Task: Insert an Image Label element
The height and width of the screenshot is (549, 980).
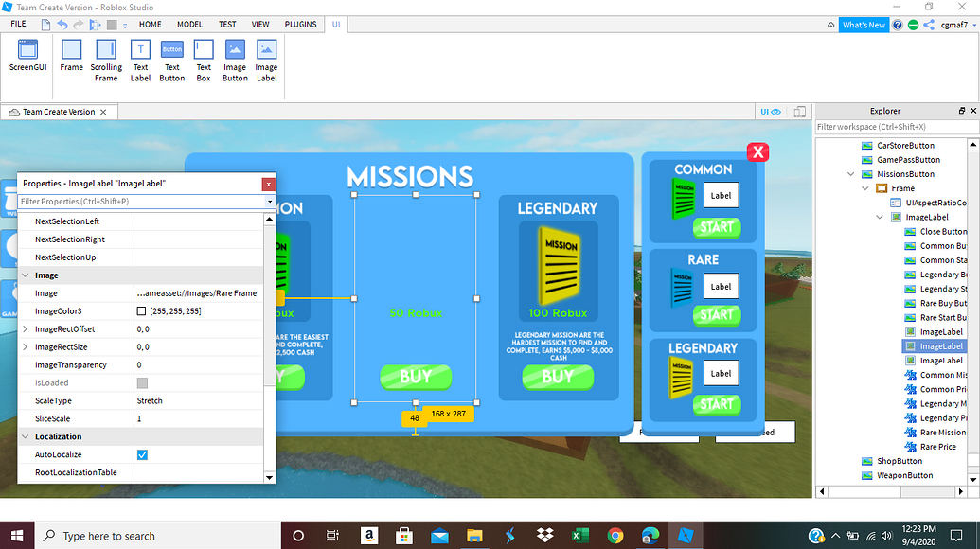Action: point(266,61)
